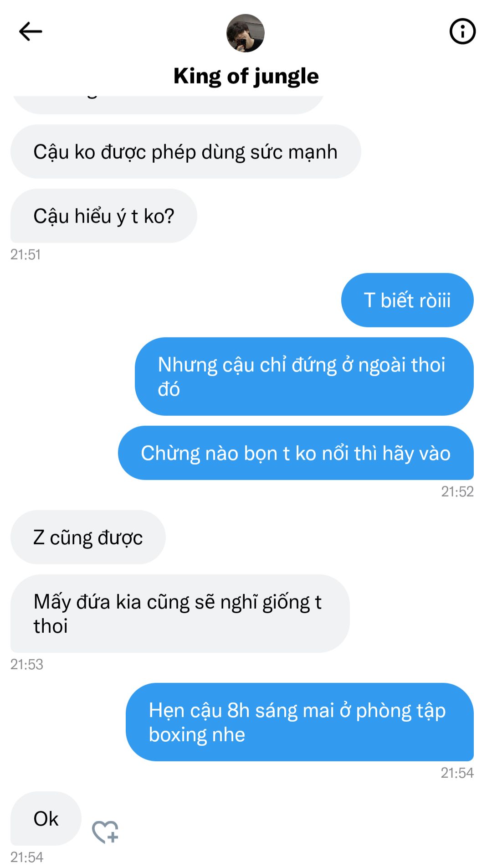This screenshot has height=868, width=492.
Task: Select 'Mấy đứa kia cũng sẽ nghĩ giống t thoi'
Action: tap(180, 614)
